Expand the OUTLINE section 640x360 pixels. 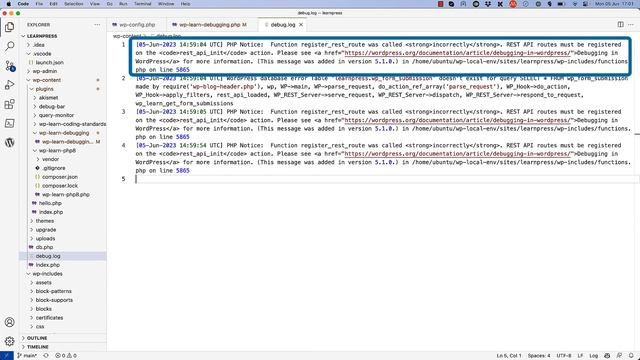pyautogui.click(x=37, y=338)
